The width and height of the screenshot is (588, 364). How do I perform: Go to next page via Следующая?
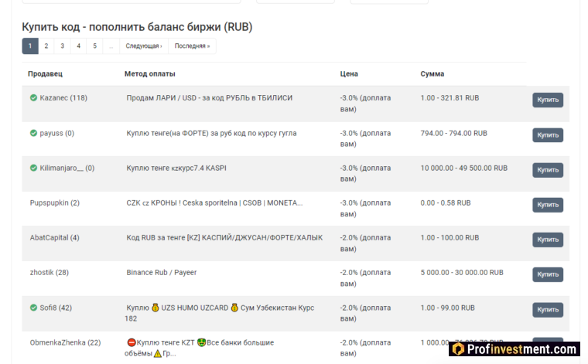(x=144, y=46)
